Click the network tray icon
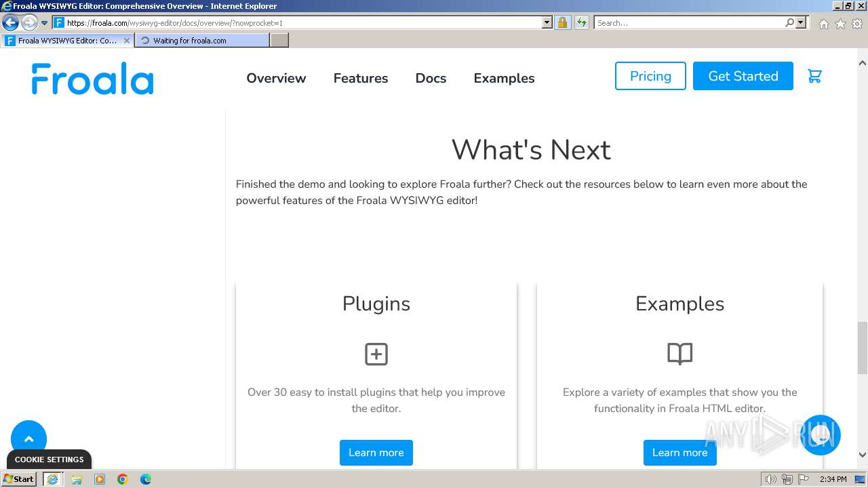 tap(787, 479)
